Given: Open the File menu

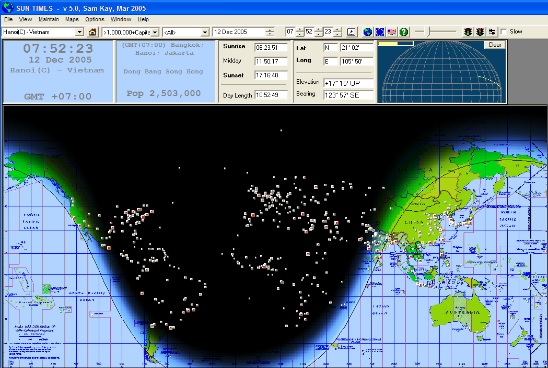Looking at the screenshot, I should 8,19.
